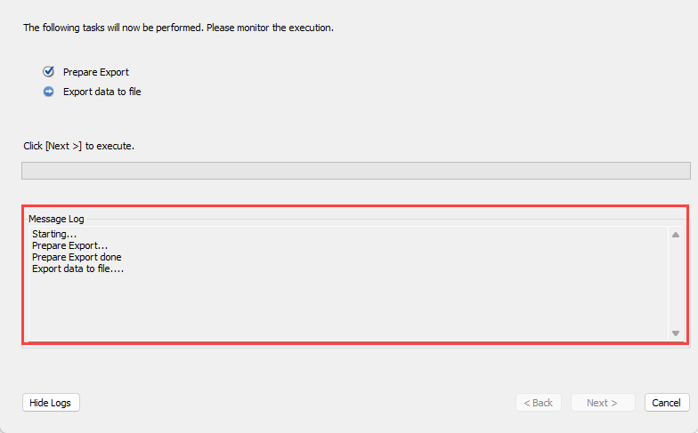
Task: Click the export progress bar
Action: (355, 171)
